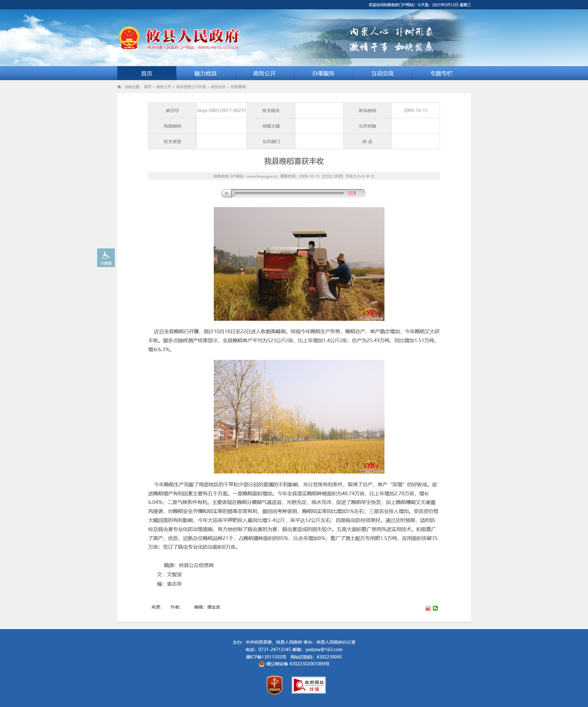
Task: Open the 魅力攸县 navigation menu
Action: click(x=205, y=73)
